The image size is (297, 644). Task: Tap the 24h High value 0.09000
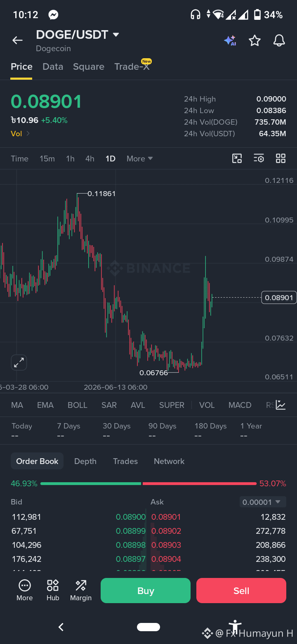271,99
